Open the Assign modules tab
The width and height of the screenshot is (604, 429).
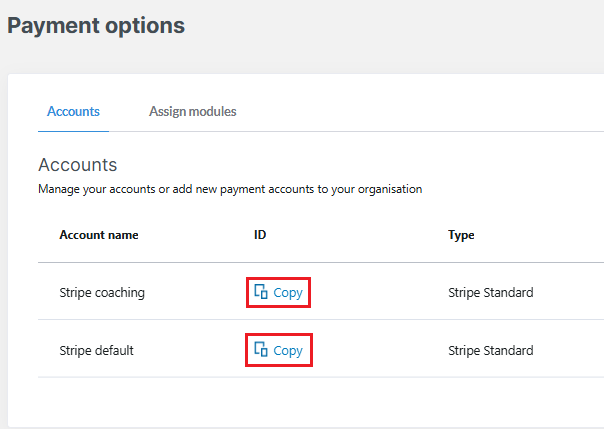[193, 112]
